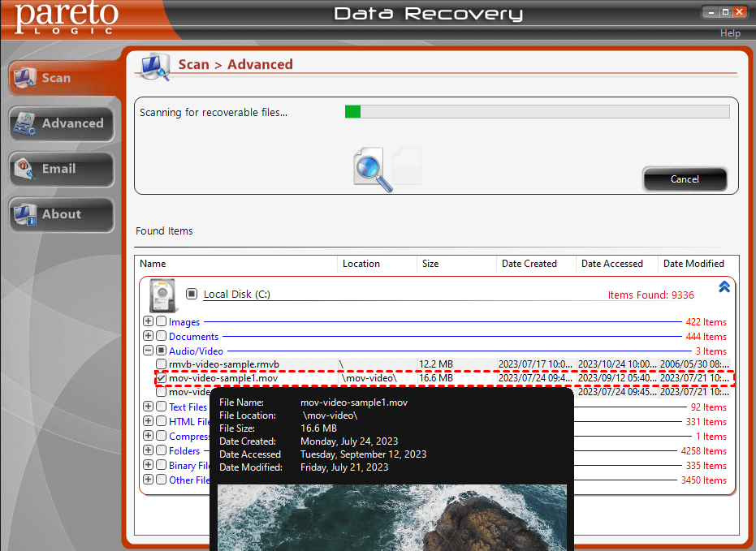The height and width of the screenshot is (551, 756).
Task: Collapse the Audio/Video category
Action: pyautogui.click(x=148, y=350)
